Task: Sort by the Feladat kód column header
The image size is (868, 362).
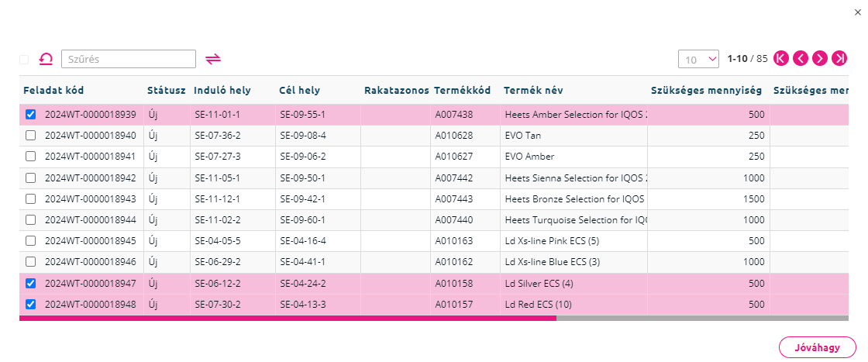Action: tap(53, 90)
